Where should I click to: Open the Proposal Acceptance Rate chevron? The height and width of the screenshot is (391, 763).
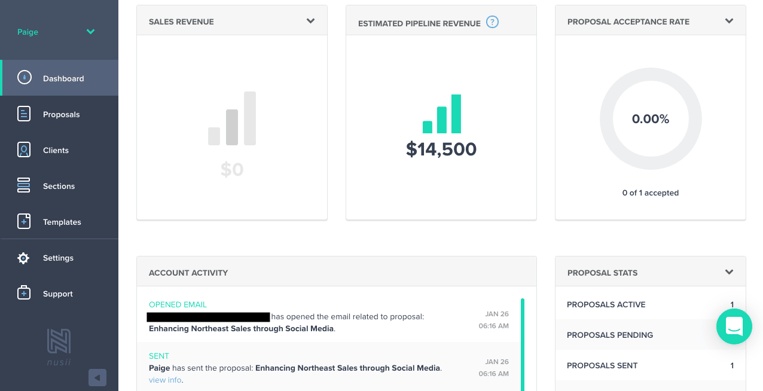[x=729, y=21]
